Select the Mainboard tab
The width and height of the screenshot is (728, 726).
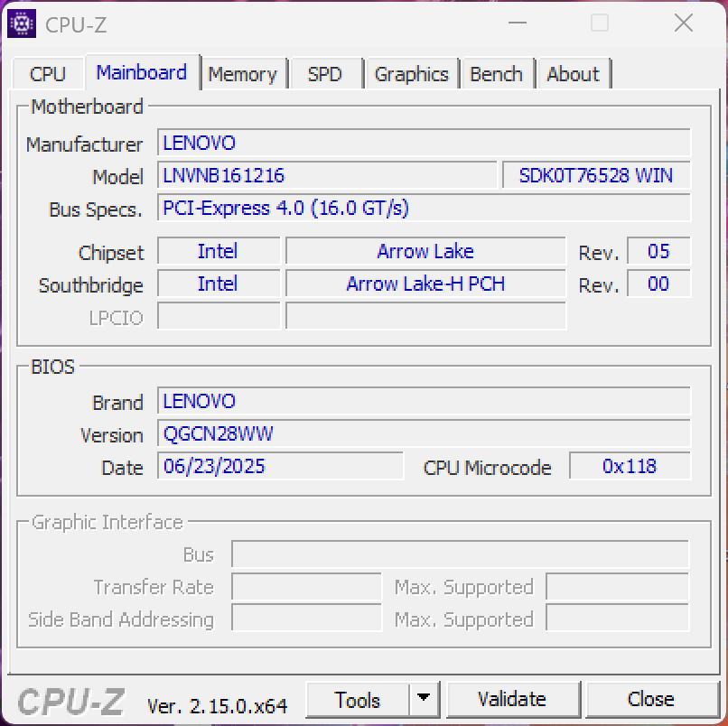[142, 72]
